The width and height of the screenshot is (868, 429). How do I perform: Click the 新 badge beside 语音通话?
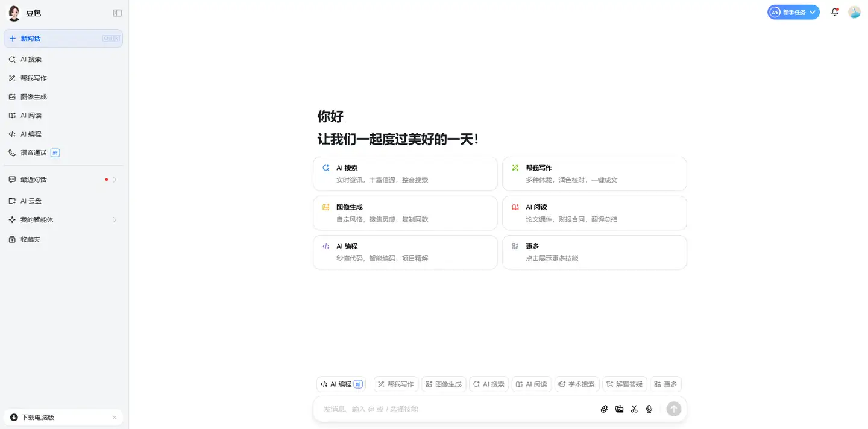[55, 153]
